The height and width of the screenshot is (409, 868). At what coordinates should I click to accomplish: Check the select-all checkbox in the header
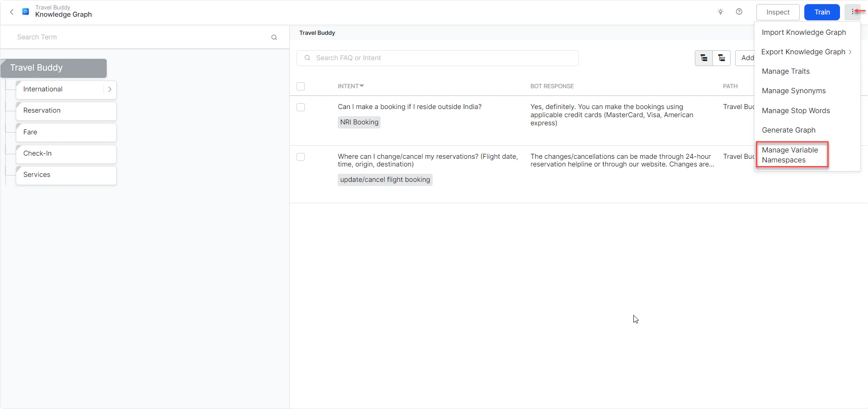pos(301,86)
